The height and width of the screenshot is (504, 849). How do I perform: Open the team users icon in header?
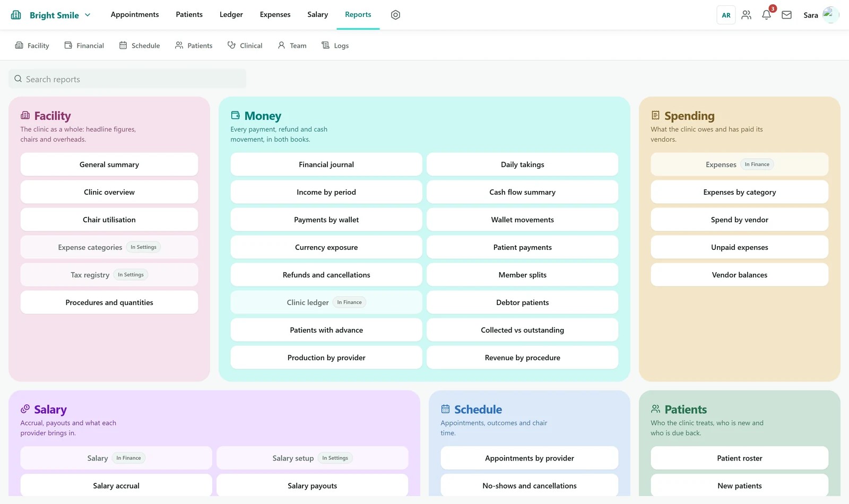click(x=746, y=15)
